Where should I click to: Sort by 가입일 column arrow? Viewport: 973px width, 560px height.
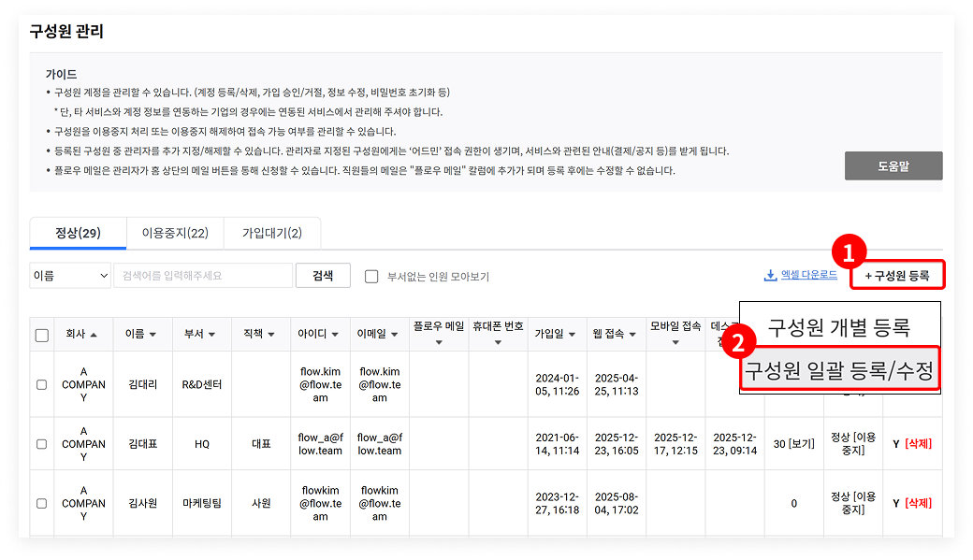(571, 335)
